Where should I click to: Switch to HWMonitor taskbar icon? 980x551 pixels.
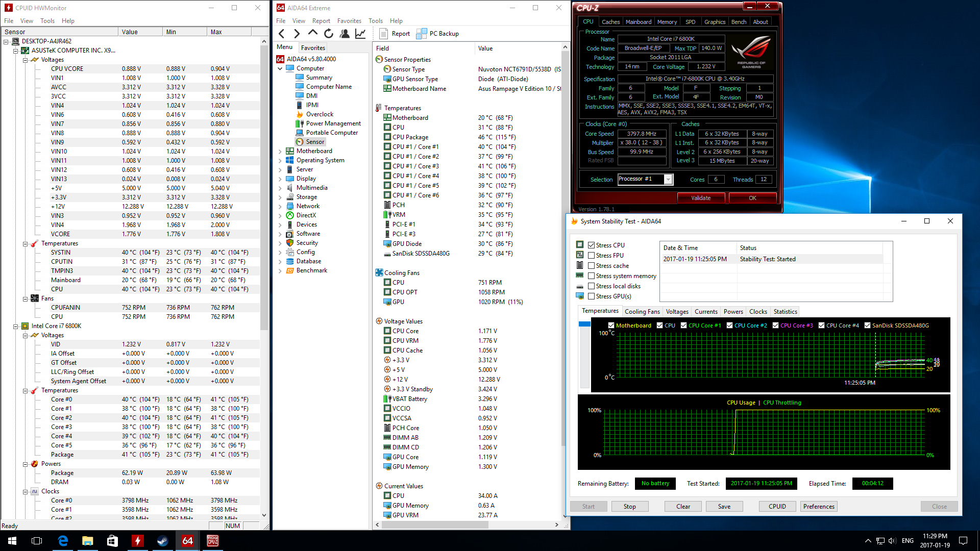click(x=138, y=541)
